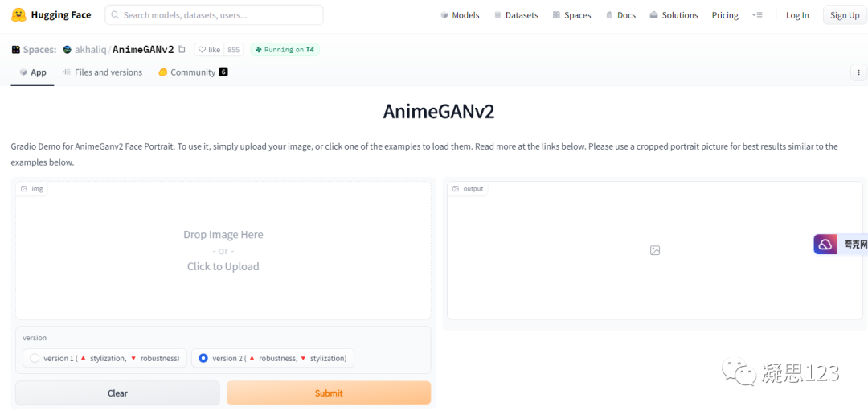Image resolution: width=868 pixels, height=411 pixels.
Task: Click the output image placeholder icon
Action: tap(655, 250)
